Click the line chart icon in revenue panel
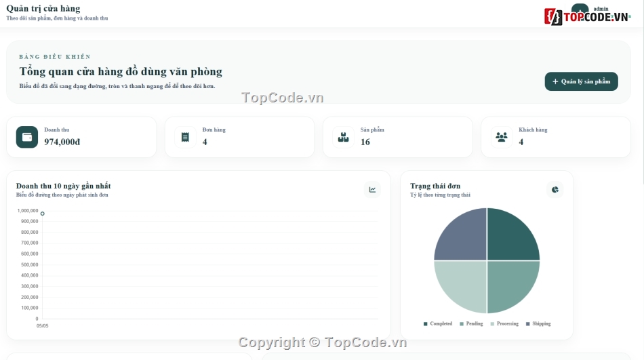The height and width of the screenshot is (360, 644). [372, 189]
